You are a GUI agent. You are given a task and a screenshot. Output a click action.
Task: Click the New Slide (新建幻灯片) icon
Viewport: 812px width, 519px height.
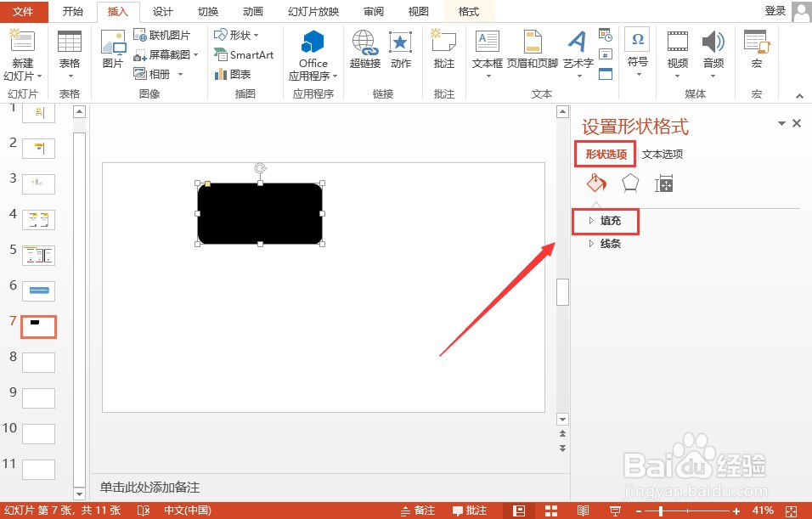[22, 42]
